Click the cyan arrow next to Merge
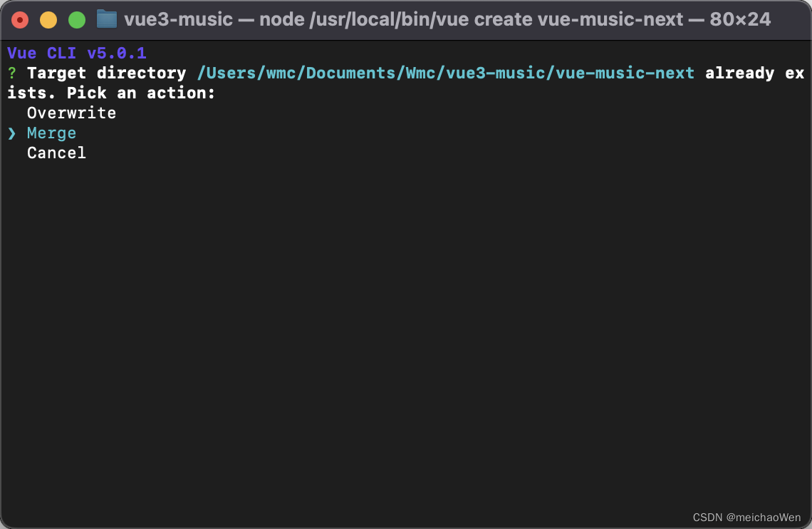 [x=12, y=133]
